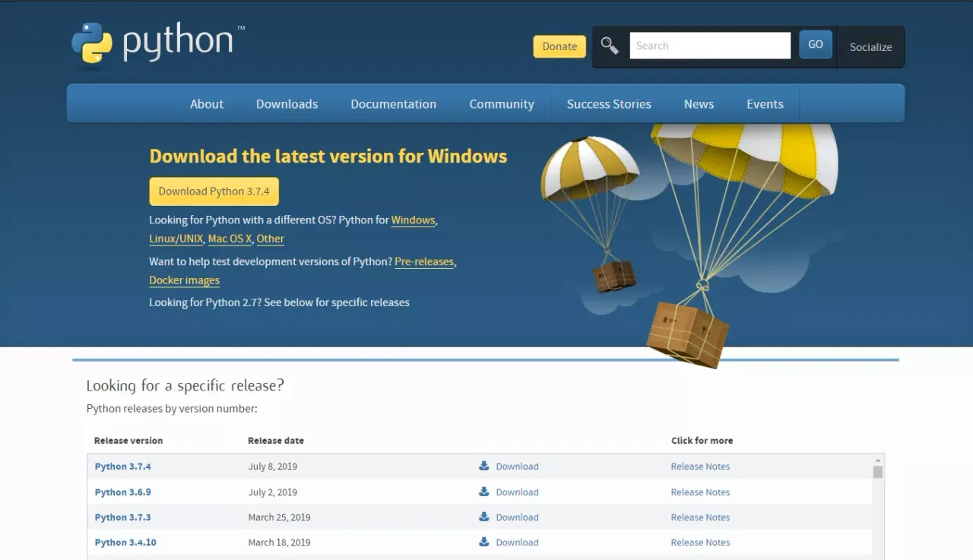Open the Python 3.7.3 release link
The height and width of the screenshot is (560, 973).
123,517
